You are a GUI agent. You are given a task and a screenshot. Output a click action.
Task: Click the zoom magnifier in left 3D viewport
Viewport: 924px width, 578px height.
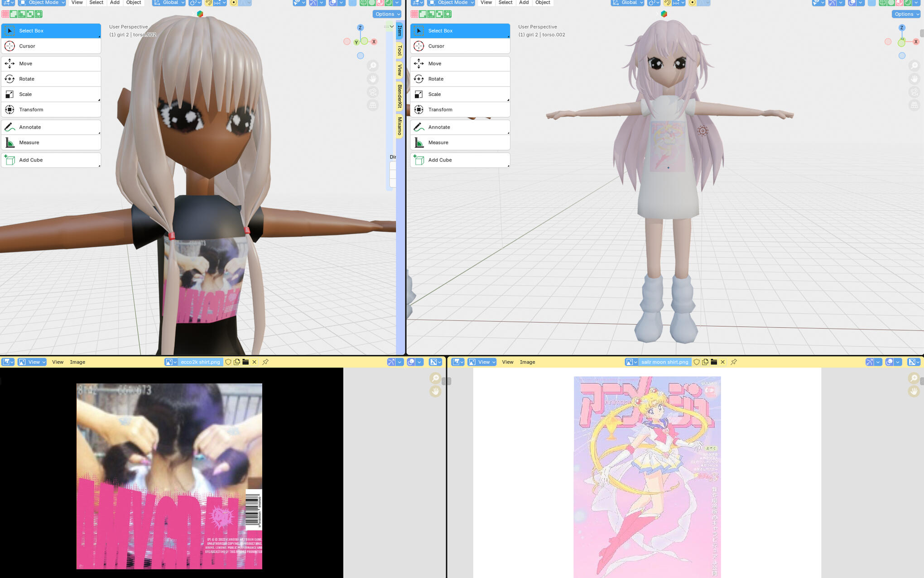(373, 66)
